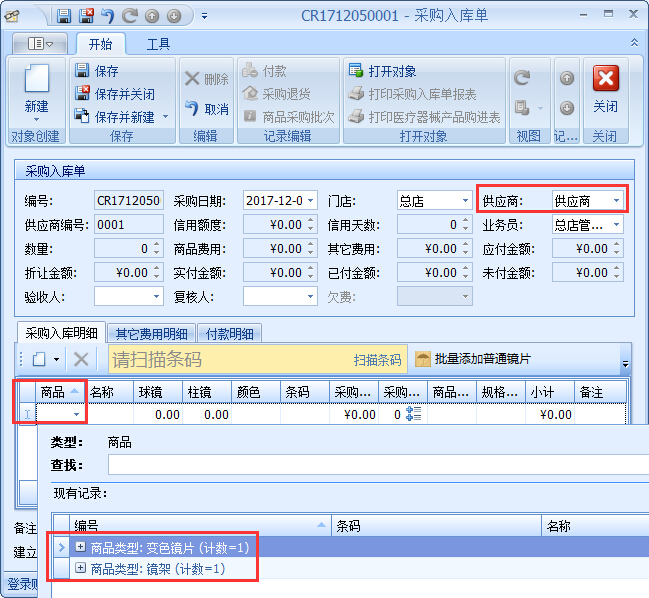Click 保存并新建 in the ribbon
The image size is (649, 598).
[x=115, y=117]
